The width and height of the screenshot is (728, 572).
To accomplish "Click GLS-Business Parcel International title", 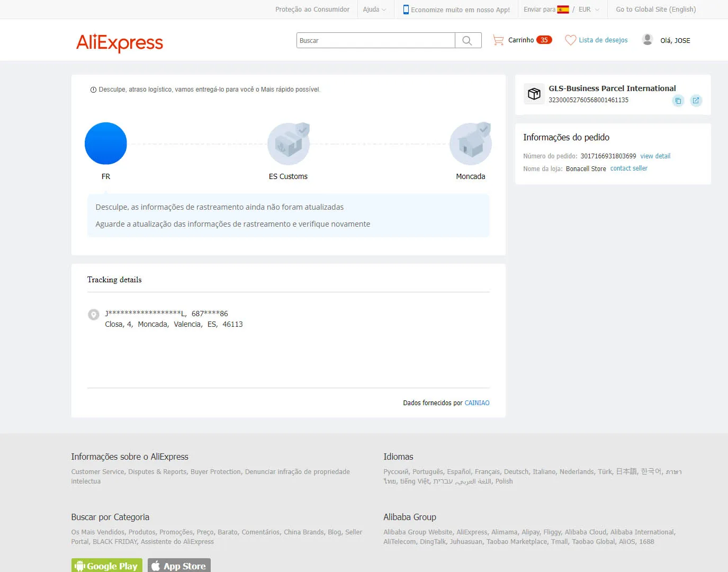I will (x=612, y=88).
